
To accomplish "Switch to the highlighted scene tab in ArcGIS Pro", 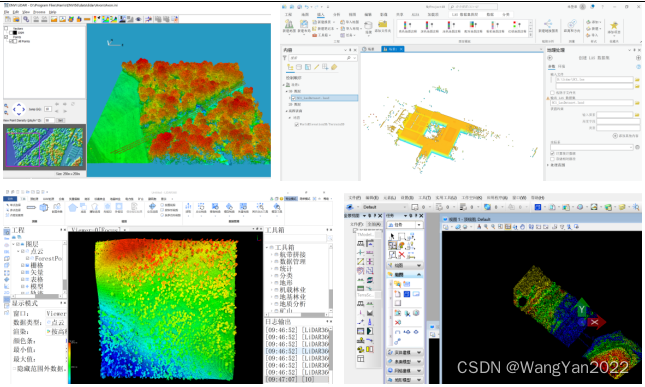I will click(393, 49).
